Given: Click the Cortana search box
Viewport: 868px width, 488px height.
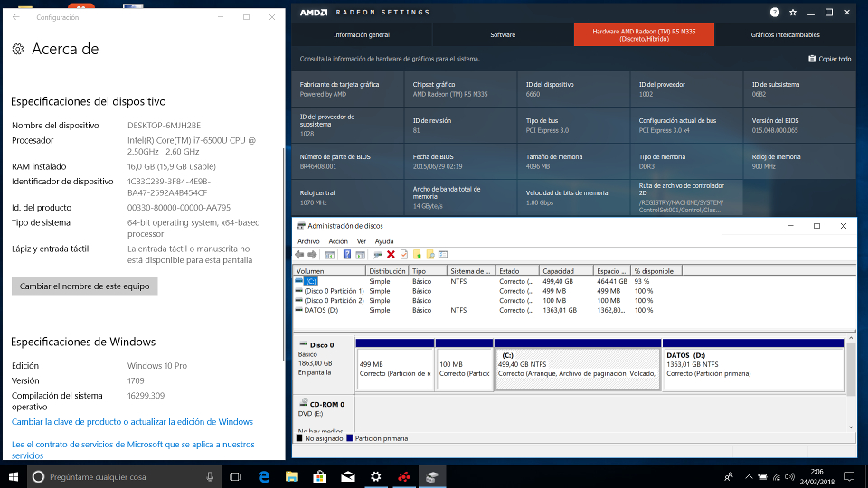Looking at the screenshot, I should (125, 476).
